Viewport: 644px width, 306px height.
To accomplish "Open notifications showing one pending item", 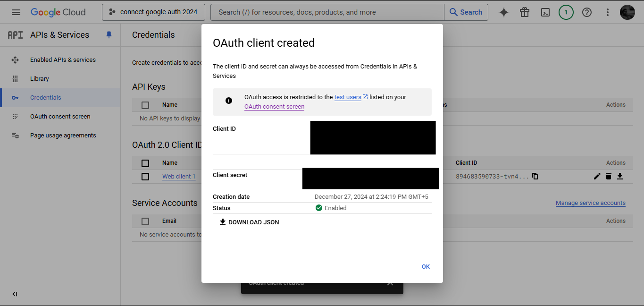I will coord(566,12).
